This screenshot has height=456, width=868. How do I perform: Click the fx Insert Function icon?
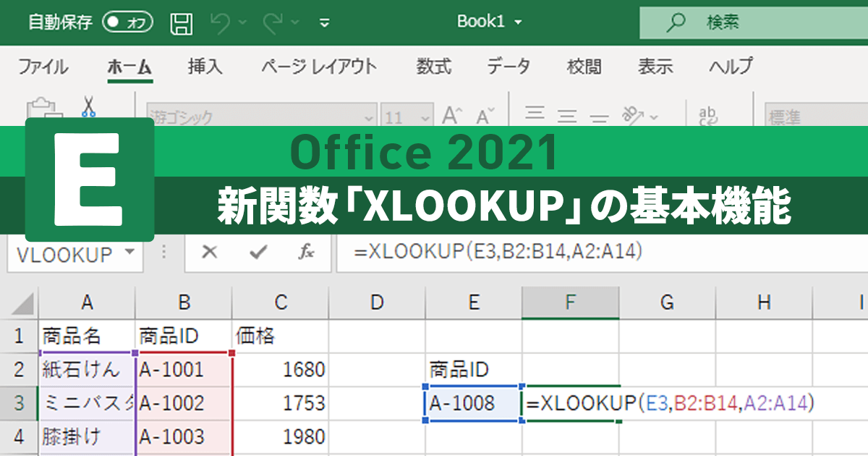306,253
